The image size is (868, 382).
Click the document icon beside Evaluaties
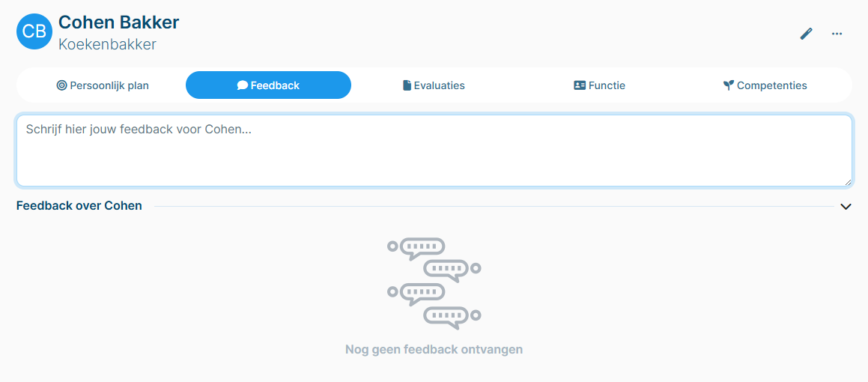coord(407,85)
